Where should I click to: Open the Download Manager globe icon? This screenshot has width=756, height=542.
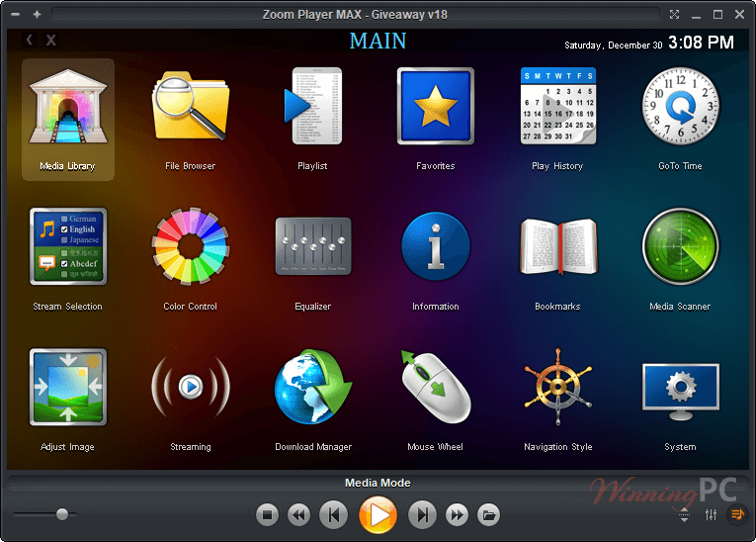(313, 387)
